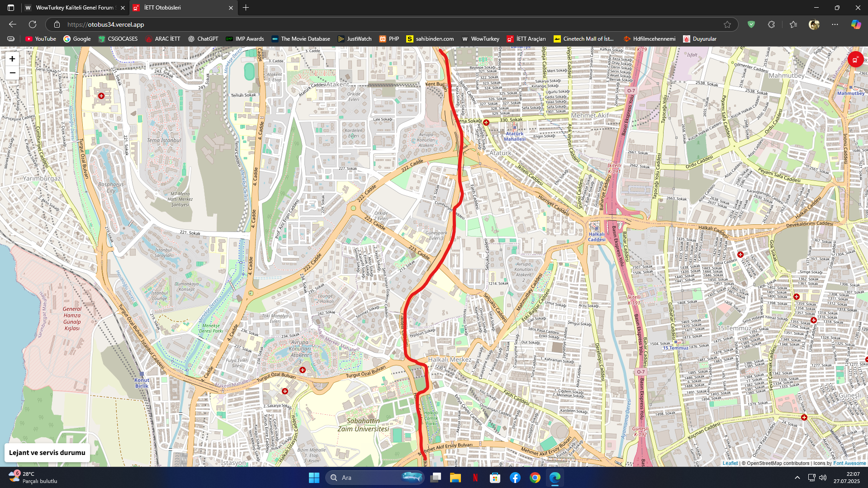Go back to previous page
868x488 pixels.
(12, 24)
